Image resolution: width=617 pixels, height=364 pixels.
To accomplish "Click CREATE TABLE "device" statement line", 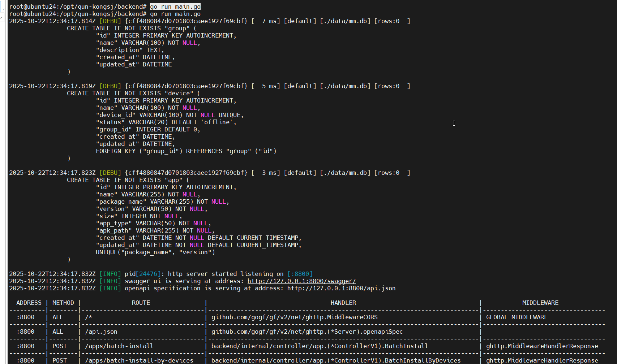I will pyautogui.click(x=133, y=93).
